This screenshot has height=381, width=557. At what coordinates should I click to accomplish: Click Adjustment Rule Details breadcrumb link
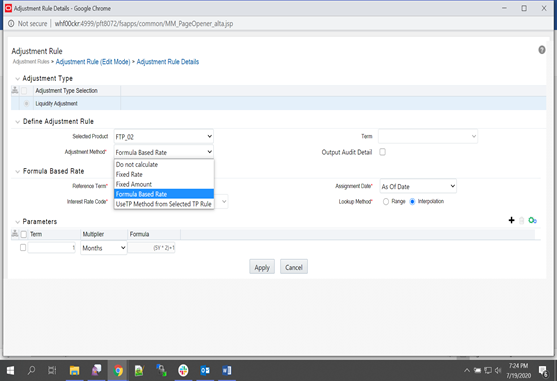[x=168, y=62]
